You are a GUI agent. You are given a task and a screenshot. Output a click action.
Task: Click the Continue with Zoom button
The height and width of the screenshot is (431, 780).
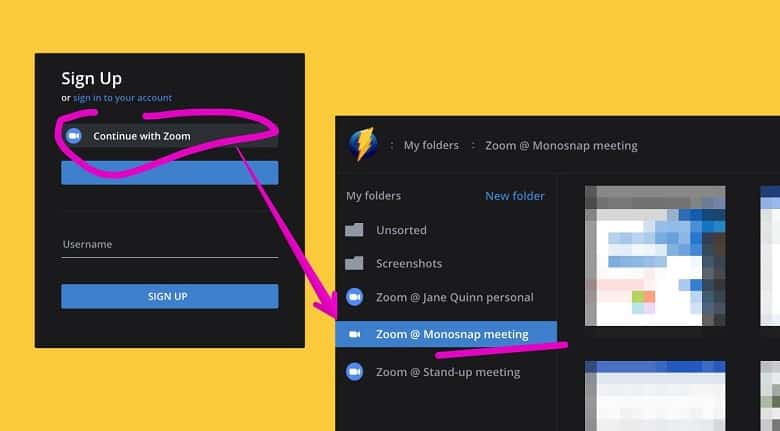tap(169, 136)
